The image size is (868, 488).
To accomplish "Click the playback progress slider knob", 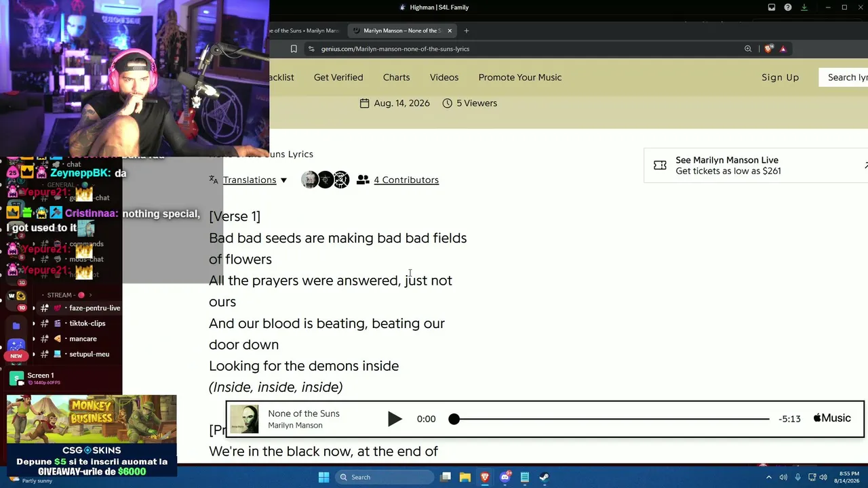I will 454,419.
